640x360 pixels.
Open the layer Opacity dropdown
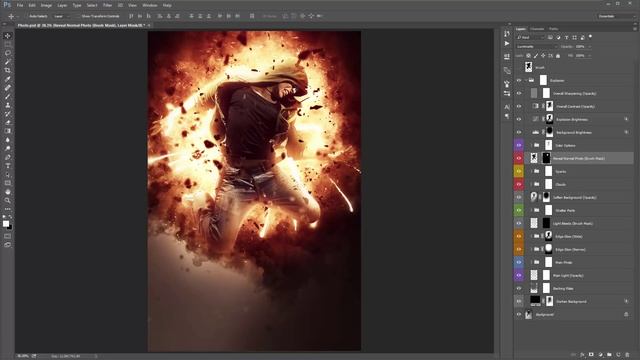589,47
